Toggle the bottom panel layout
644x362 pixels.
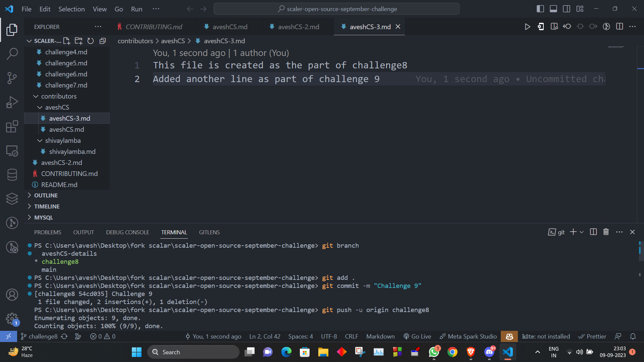[553, 9]
